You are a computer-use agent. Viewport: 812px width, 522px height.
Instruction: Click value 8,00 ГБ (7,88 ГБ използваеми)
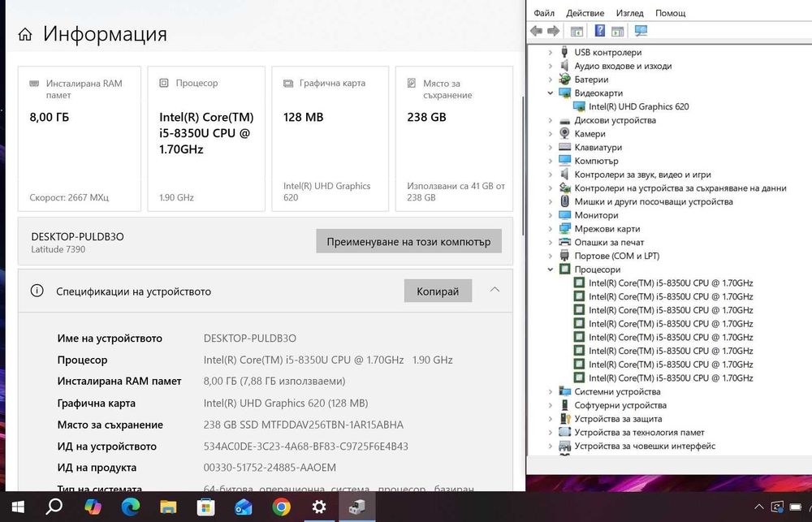274,381
